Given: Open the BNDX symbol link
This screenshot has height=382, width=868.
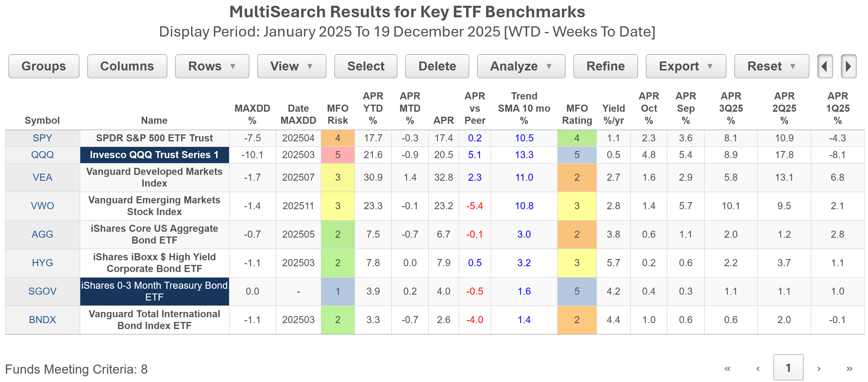Looking at the screenshot, I should [x=42, y=320].
